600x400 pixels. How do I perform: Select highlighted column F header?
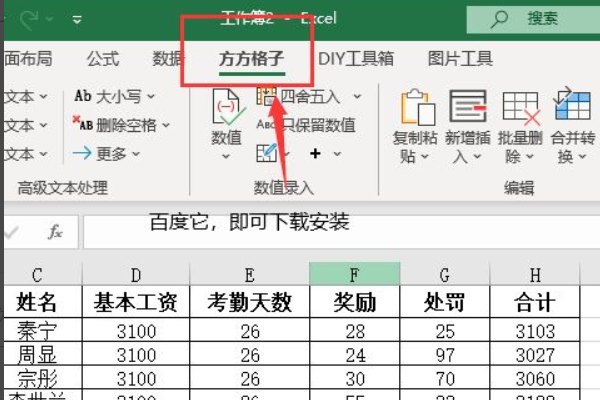pyautogui.click(x=355, y=274)
